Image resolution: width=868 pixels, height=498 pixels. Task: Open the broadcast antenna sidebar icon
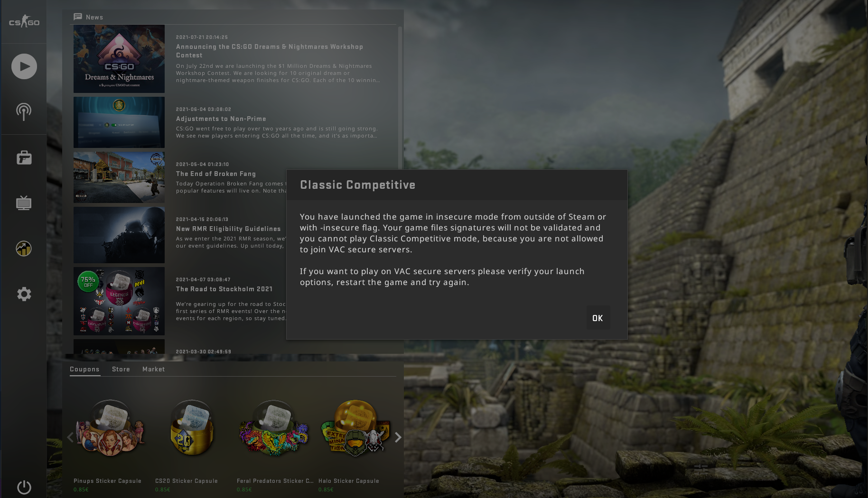pyautogui.click(x=24, y=112)
